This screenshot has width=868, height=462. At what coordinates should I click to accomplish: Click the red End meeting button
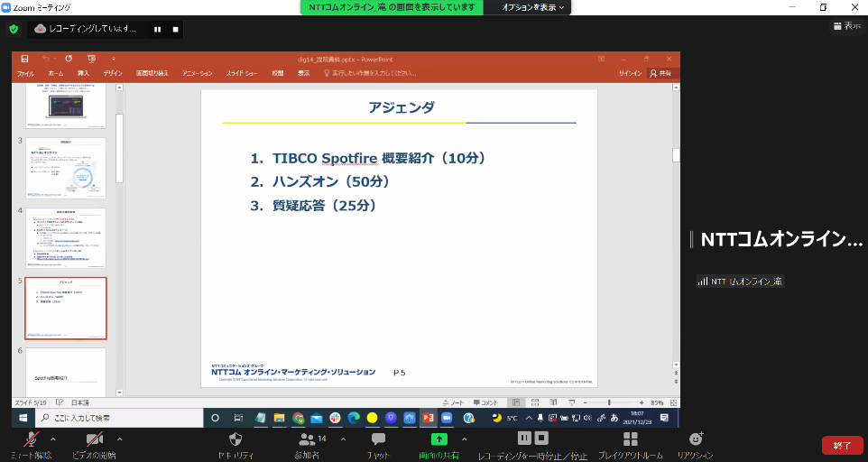pyautogui.click(x=842, y=446)
